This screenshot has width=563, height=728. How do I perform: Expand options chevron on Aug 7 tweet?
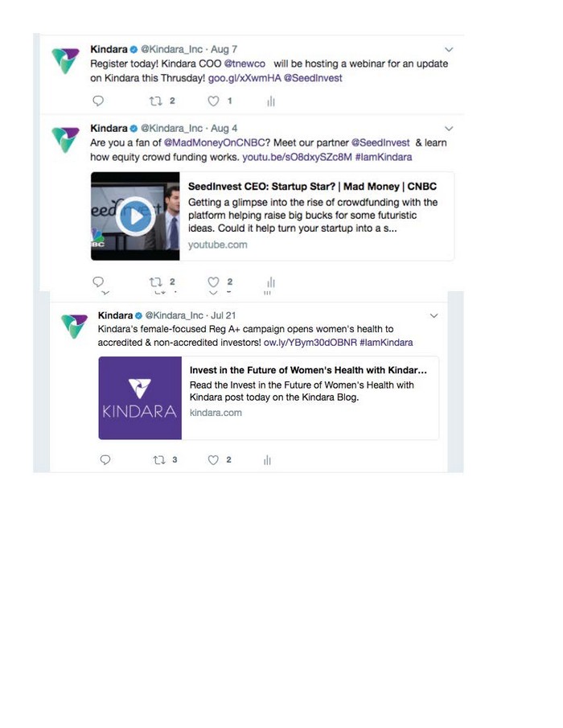[x=449, y=49]
